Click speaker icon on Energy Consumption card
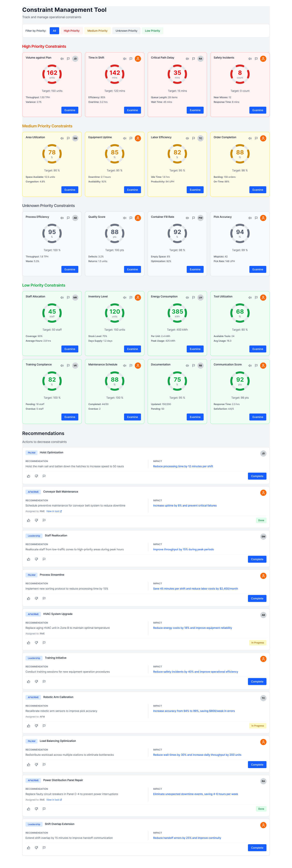The width and height of the screenshot is (292, 868). tap(187, 298)
